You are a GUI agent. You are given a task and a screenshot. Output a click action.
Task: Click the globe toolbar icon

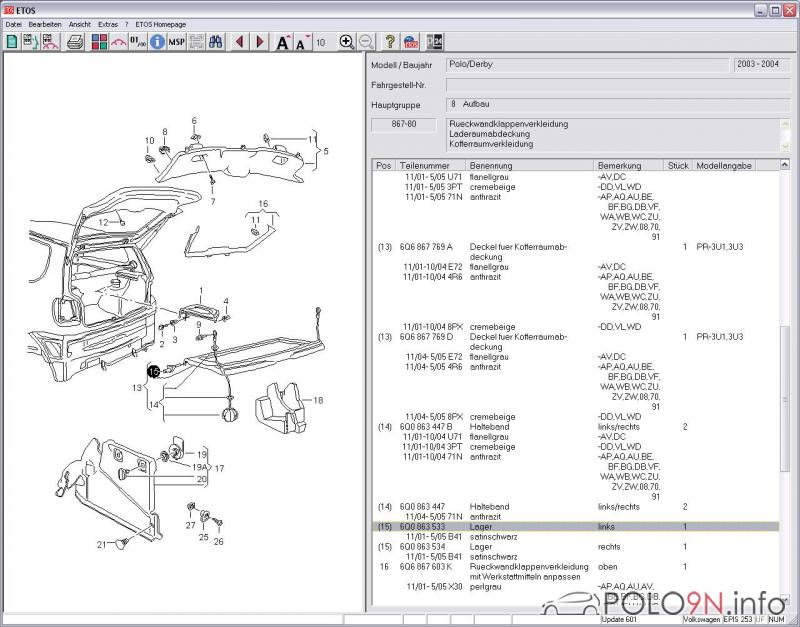(x=410, y=42)
